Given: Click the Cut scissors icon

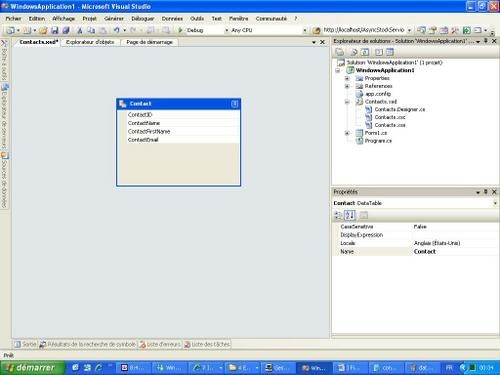Looking at the screenshot, I should [80, 30].
